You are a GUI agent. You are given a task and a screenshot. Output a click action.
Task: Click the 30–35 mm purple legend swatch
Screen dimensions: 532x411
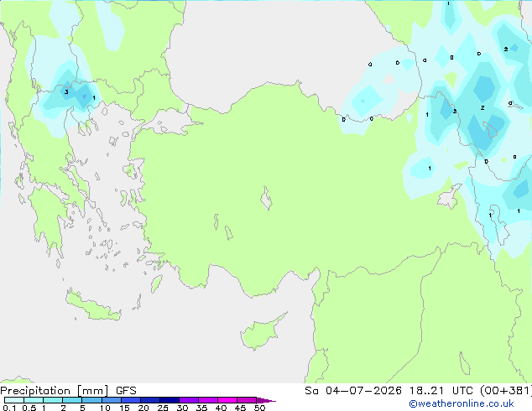pyautogui.click(x=189, y=400)
